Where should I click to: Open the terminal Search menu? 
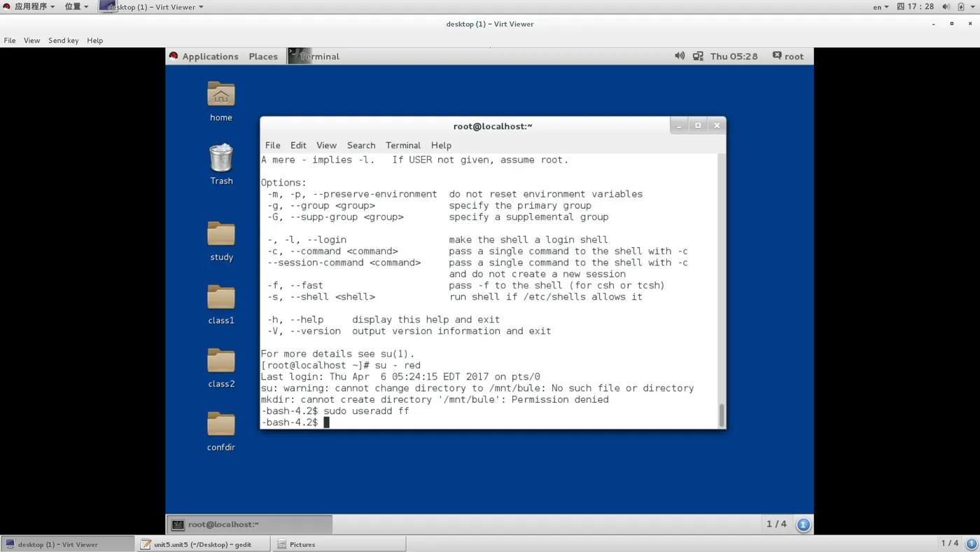point(361,145)
